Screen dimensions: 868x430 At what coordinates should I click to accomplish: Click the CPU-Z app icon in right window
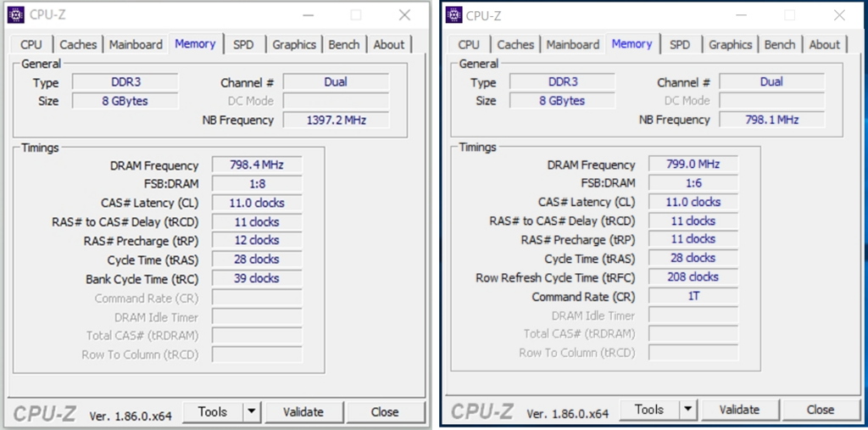pos(454,15)
